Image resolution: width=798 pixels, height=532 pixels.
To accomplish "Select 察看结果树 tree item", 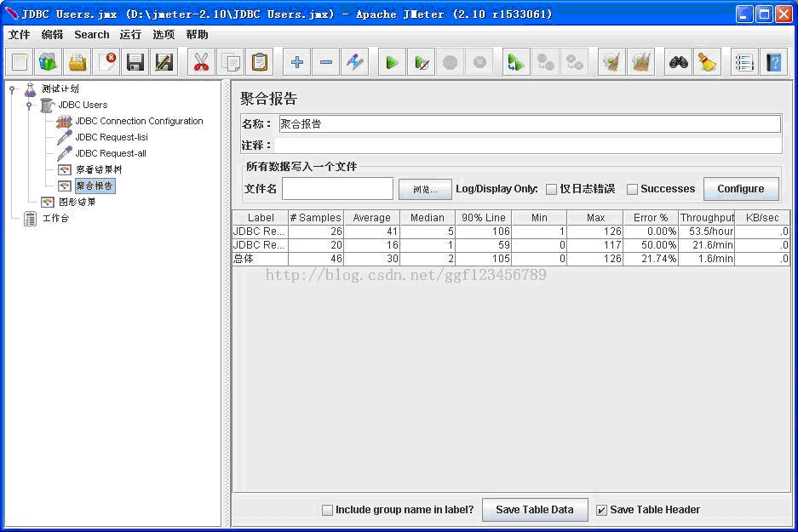I will tap(99, 170).
